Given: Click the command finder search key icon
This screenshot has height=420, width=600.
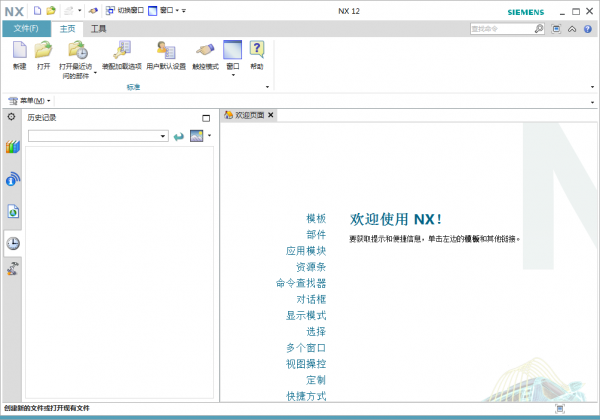Looking at the screenshot, I should pos(539,29).
